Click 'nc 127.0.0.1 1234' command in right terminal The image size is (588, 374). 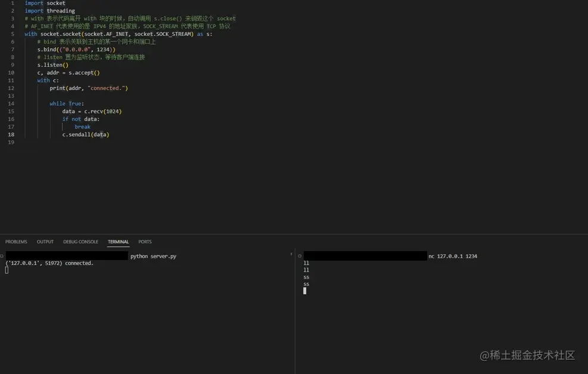click(453, 256)
